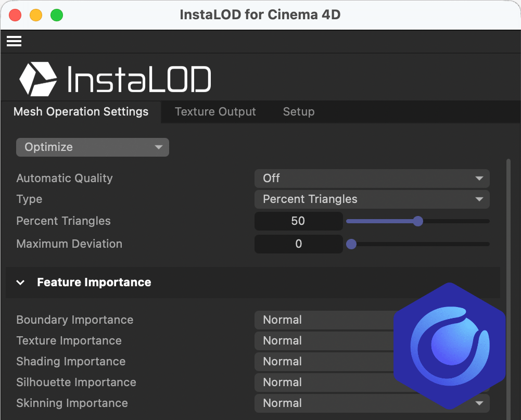
Task: Click the Percent Triangles row label
Action: pyautogui.click(x=63, y=221)
